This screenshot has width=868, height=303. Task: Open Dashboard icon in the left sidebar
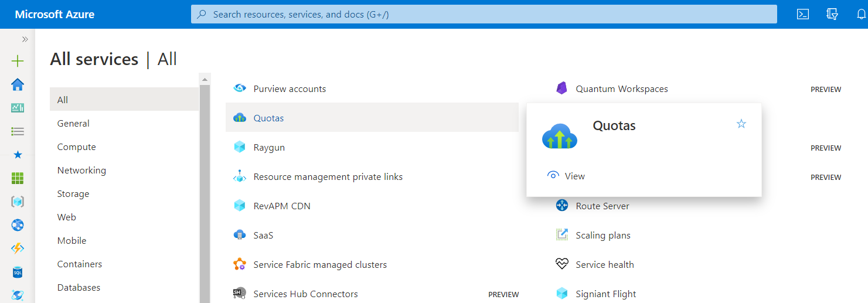(x=18, y=108)
